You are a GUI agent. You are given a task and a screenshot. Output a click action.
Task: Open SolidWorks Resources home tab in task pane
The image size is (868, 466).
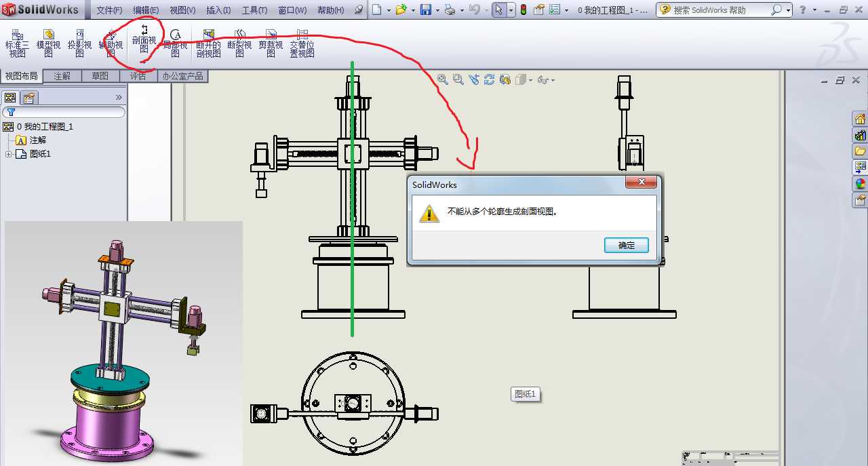pos(860,119)
